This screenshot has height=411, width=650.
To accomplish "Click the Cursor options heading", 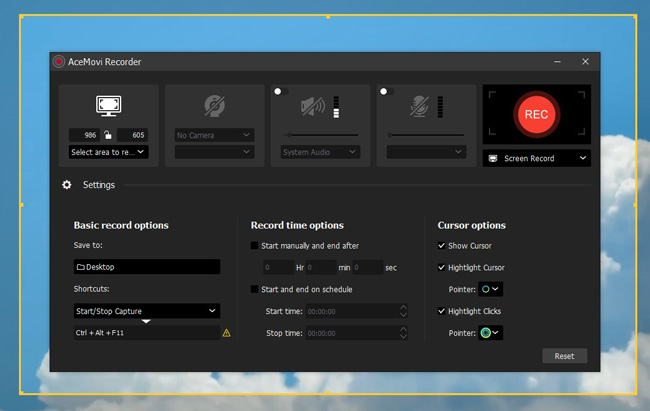I will 472,225.
